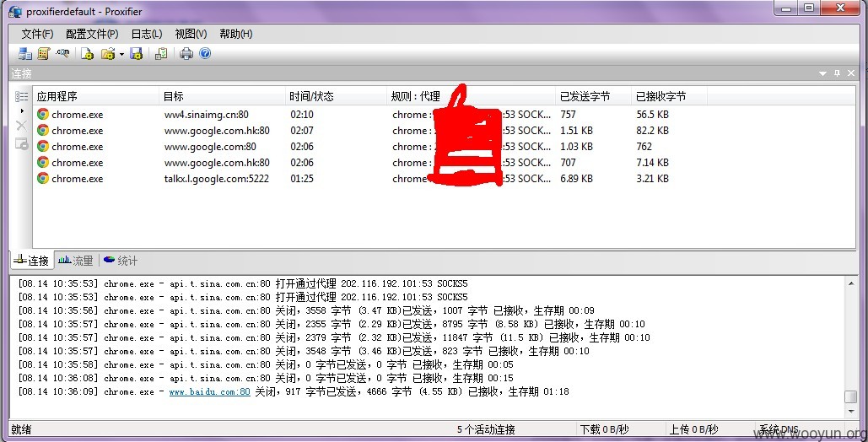Click the list view icon beside connections
Viewport: 868px width, 442px height.
(22, 96)
